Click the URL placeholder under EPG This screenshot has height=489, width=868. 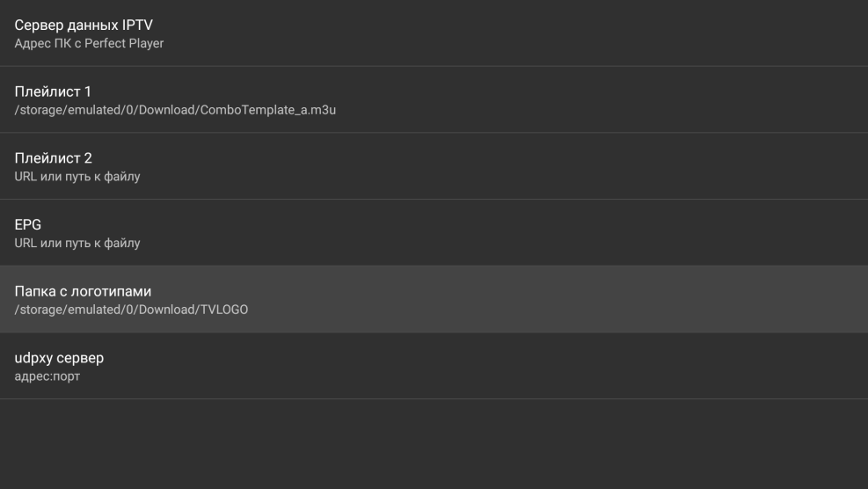tap(77, 243)
